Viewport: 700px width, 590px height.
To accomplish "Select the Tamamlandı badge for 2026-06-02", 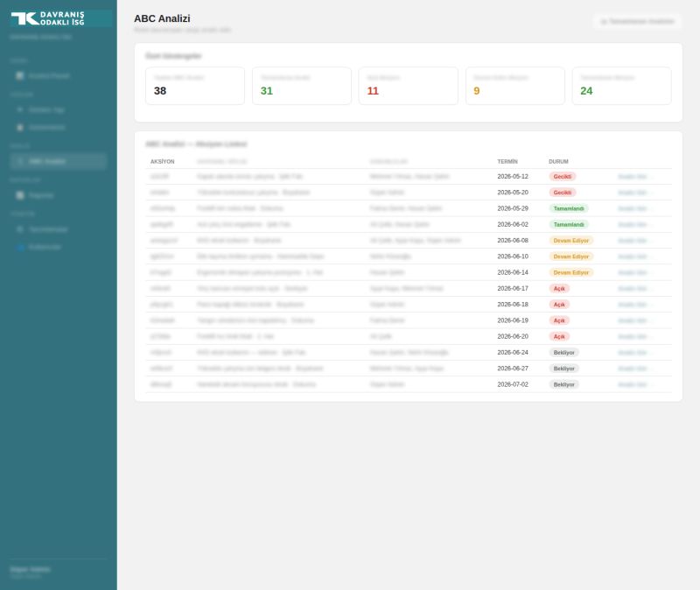I will [569, 225].
